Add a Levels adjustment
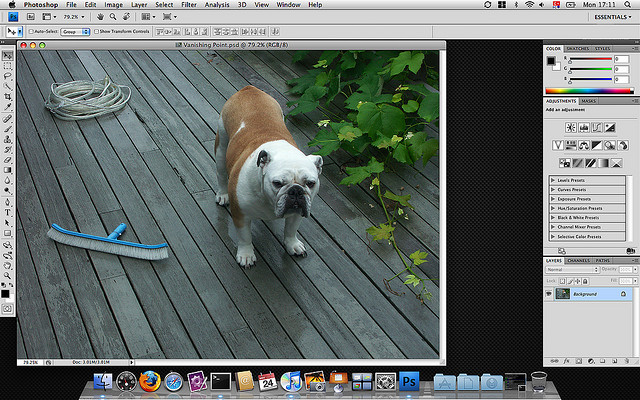The image size is (640, 400). coord(584,128)
